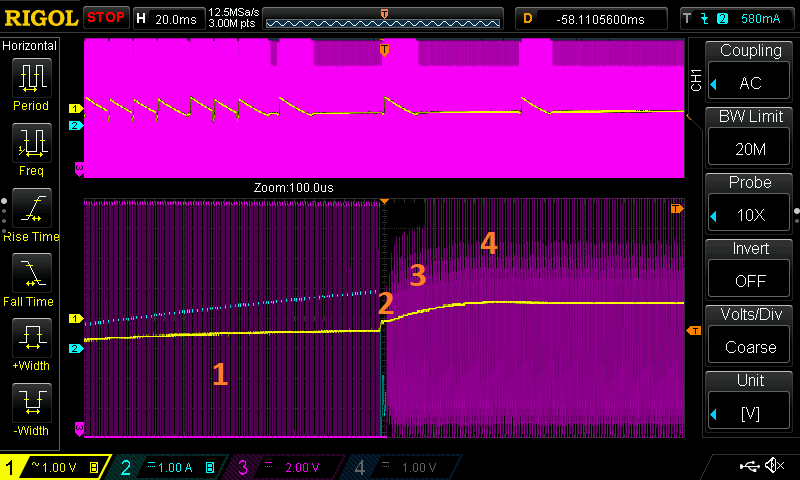The image size is (800, 480).
Task: Click the channel 1 ground marker in the main window
Action: 76,108
